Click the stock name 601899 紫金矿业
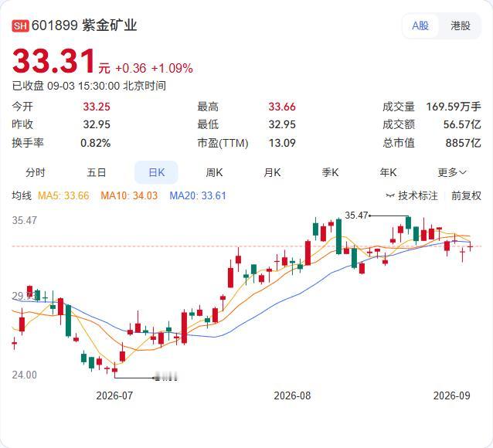 coord(84,25)
